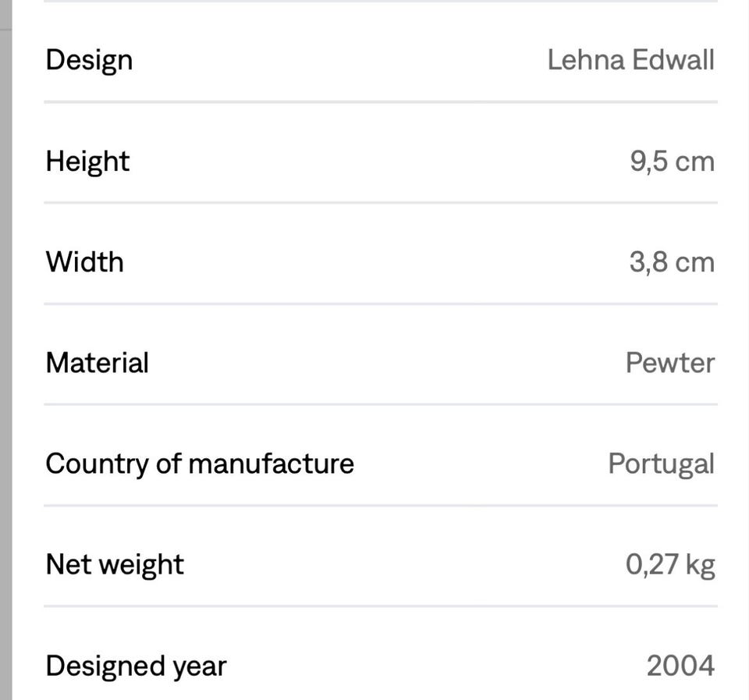
Task: Select the Lehna Edwall designer name
Action: [630, 60]
